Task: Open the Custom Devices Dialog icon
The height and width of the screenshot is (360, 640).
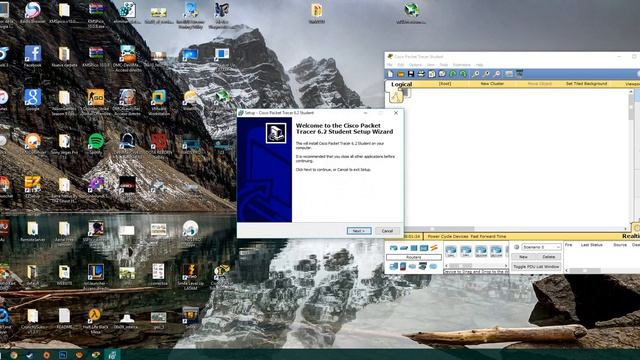Action: pyautogui.click(x=519, y=74)
